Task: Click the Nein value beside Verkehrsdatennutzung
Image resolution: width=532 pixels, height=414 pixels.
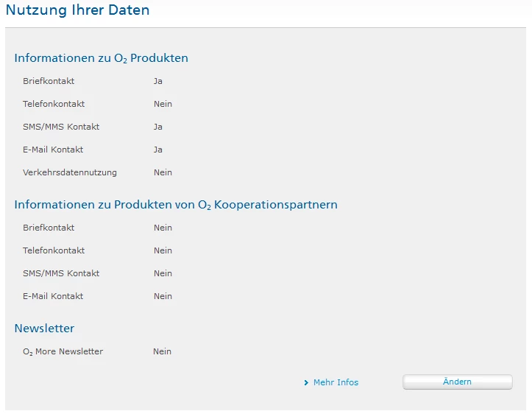Action: 163,172
